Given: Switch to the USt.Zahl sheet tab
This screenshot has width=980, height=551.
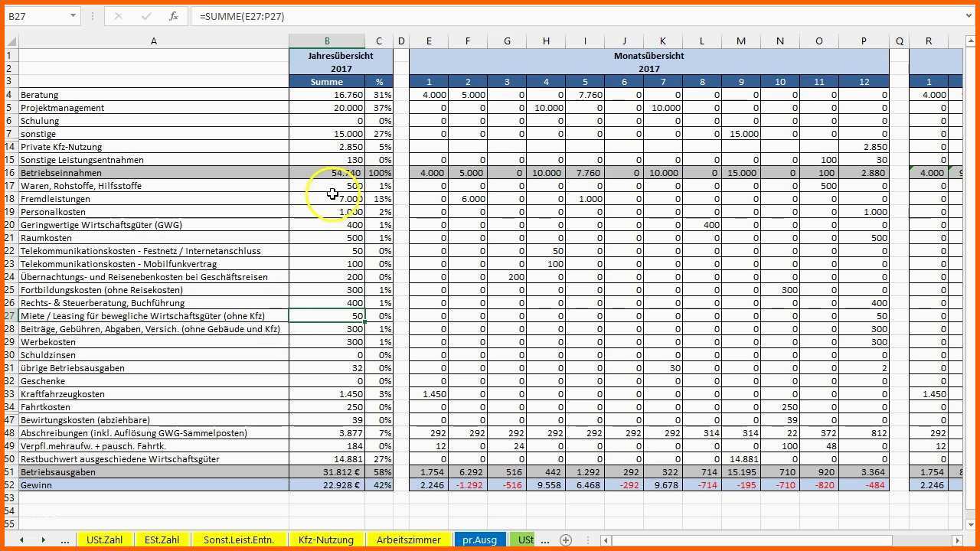Looking at the screenshot, I should click(104, 540).
